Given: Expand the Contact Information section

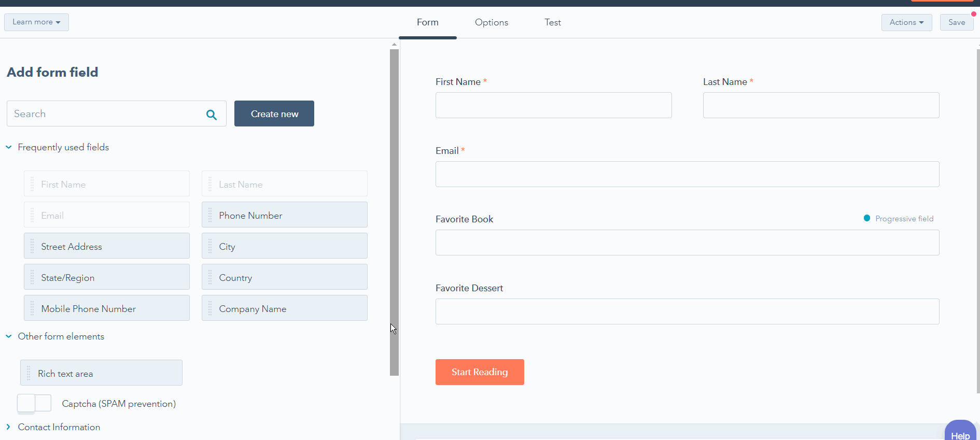Looking at the screenshot, I should [8, 427].
